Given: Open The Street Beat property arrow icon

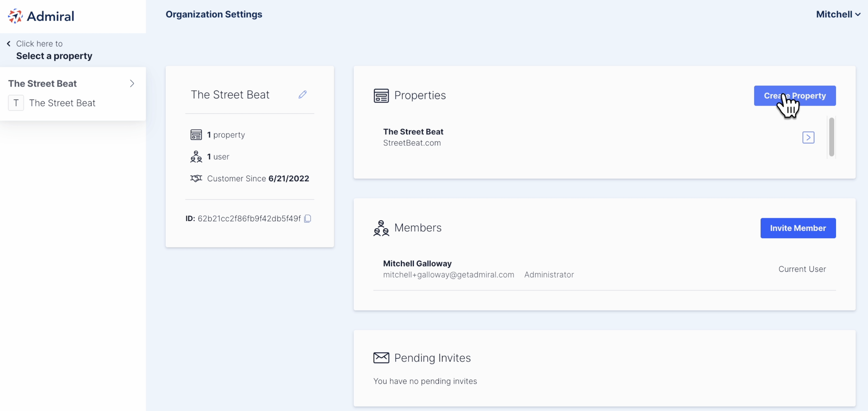Looking at the screenshot, I should 808,137.
